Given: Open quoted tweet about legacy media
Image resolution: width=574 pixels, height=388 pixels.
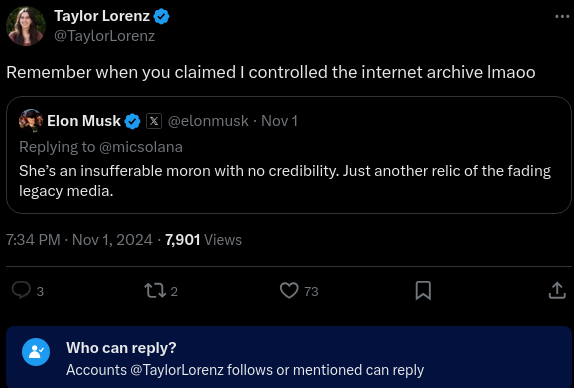Looking at the screenshot, I should (289, 155).
